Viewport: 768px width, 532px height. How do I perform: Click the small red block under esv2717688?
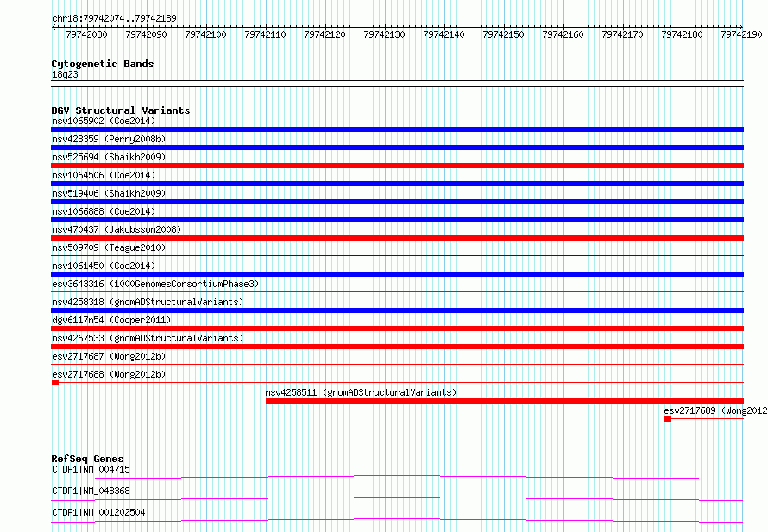[x=55, y=383]
